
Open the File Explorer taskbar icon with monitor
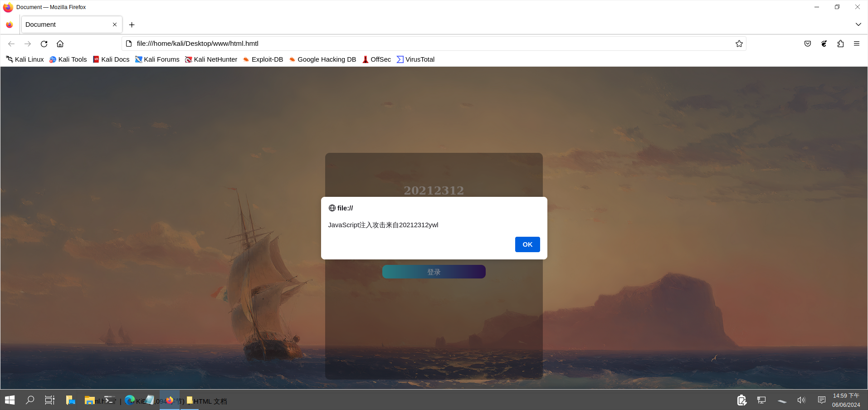point(70,400)
